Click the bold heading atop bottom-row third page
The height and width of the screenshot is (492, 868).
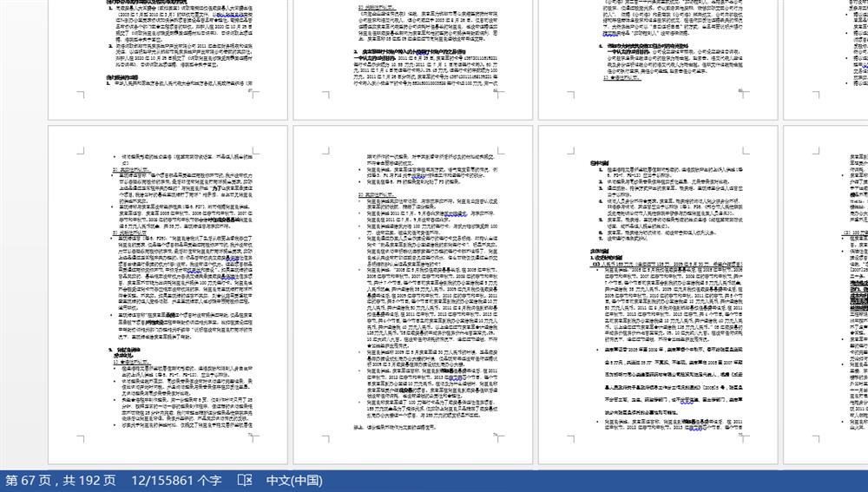[602, 161]
